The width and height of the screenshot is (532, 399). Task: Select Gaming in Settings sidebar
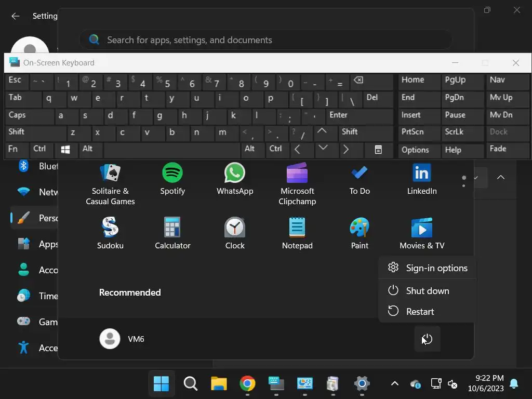35,322
